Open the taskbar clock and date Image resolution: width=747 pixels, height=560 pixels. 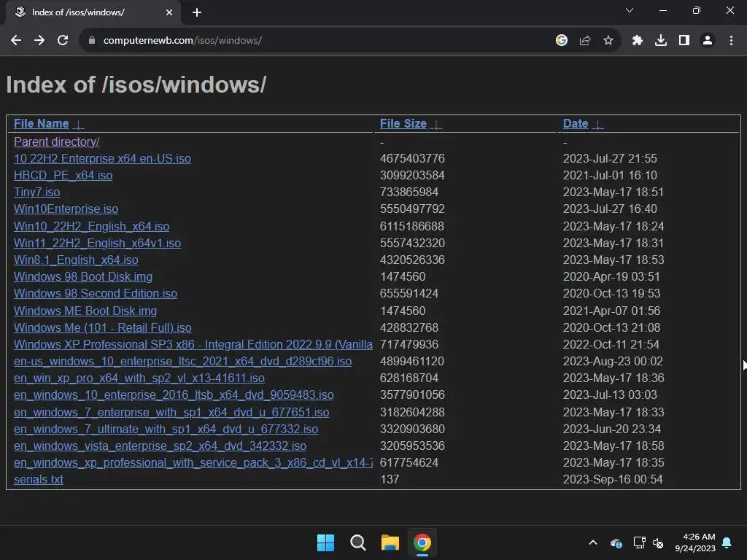click(x=695, y=542)
